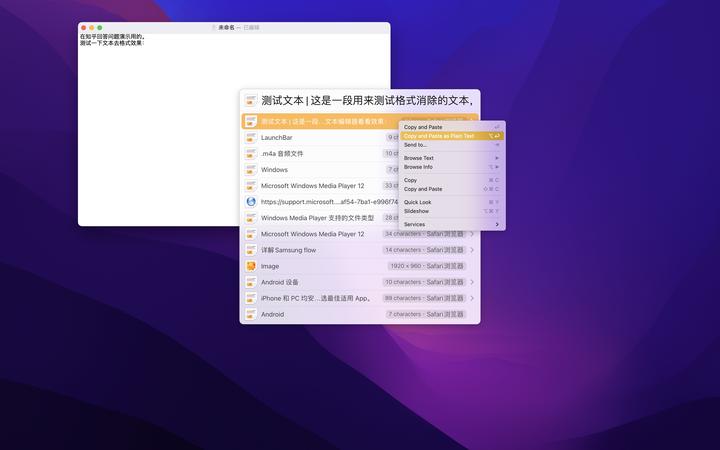This screenshot has width=720, height=450.
Task: Click the 1920 × 960 · Safari浏览器 badge
Action: point(427,266)
